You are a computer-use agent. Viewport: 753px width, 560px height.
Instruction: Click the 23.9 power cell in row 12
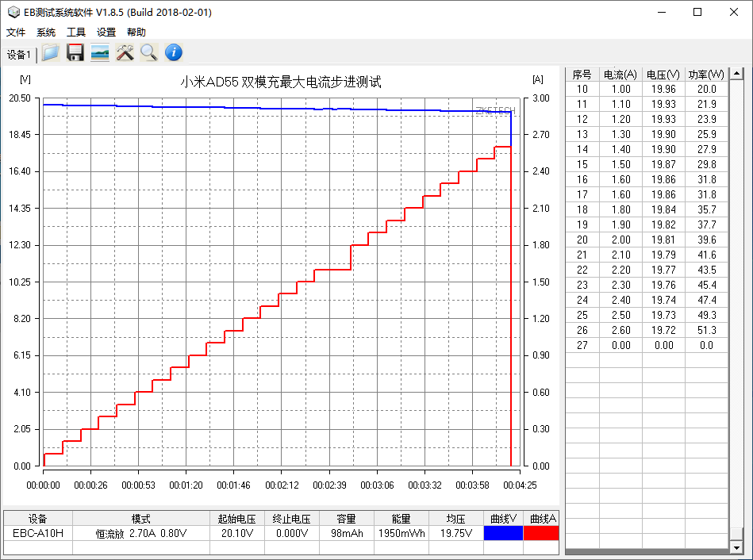[x=706, y=119]
